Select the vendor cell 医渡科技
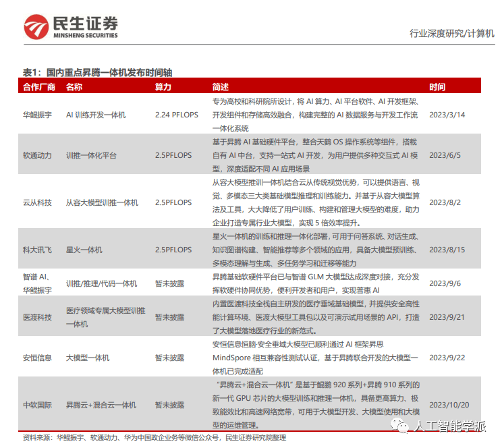The image size is (502, 448). click(37, 317)
